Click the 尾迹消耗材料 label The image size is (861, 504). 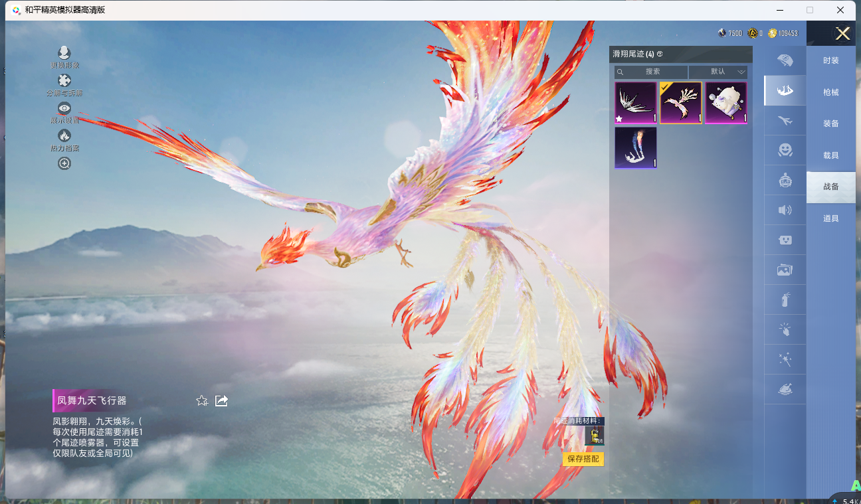coord(578,421)
